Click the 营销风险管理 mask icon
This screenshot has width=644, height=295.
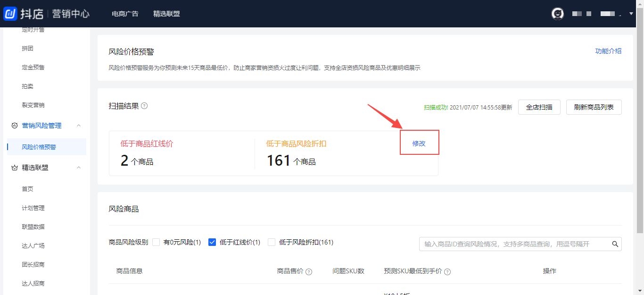14,126
